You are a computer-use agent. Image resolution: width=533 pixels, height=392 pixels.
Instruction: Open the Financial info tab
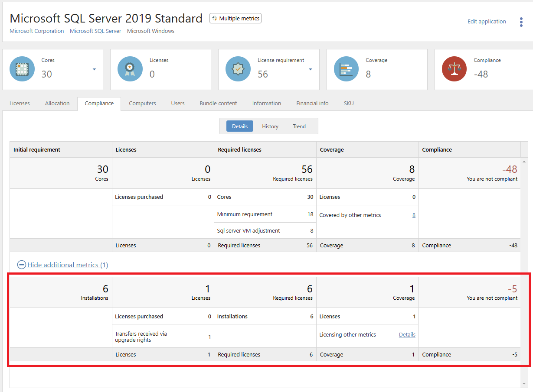click(x=312, y=104)
